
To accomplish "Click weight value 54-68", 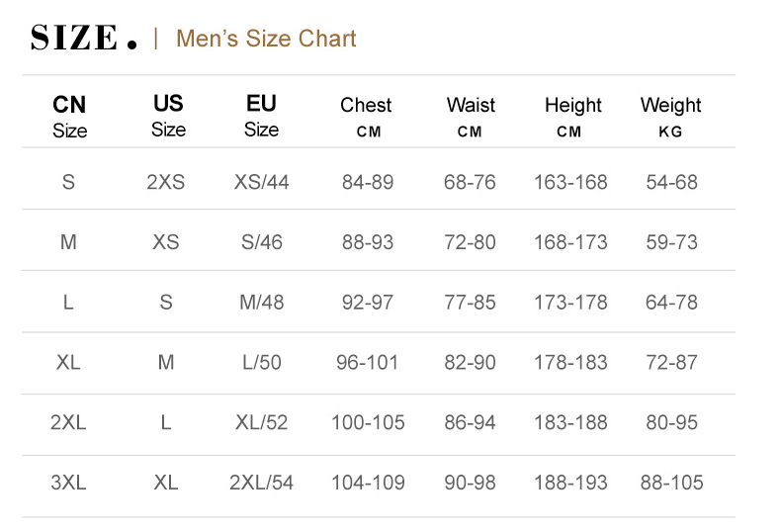I will 671,182.
